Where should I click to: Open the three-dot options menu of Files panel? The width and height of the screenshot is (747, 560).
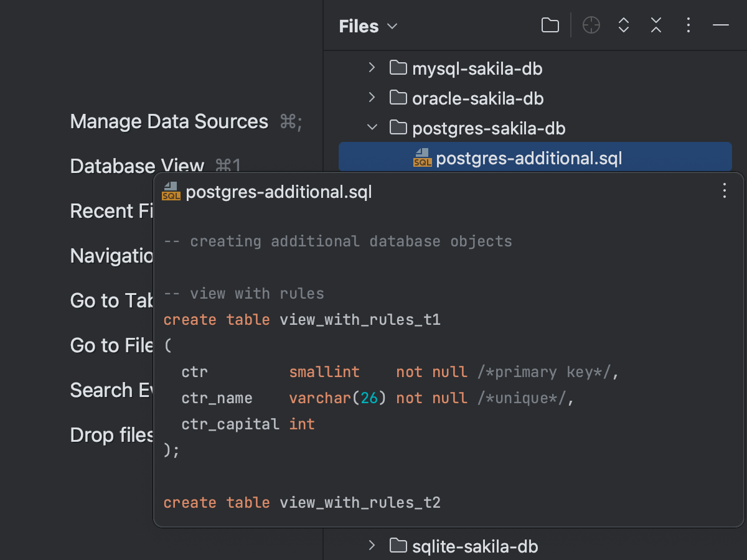pyautogui.click(x=688, y=26)
